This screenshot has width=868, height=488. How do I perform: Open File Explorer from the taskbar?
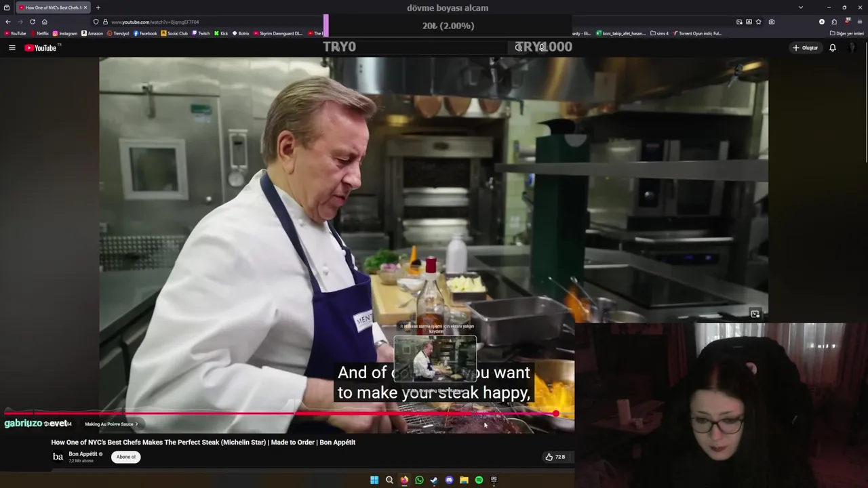[x=464, y=480]
